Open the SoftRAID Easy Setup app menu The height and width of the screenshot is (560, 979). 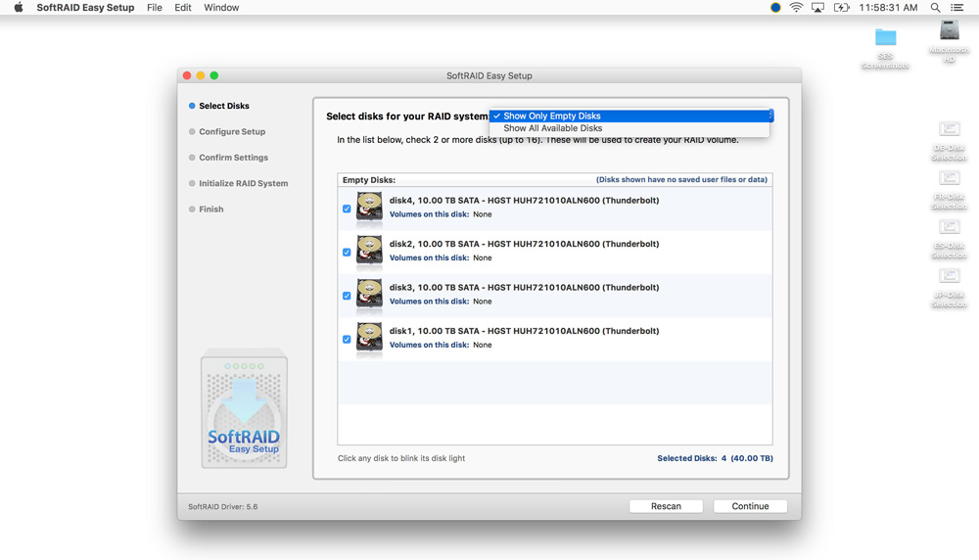point(85,8)
